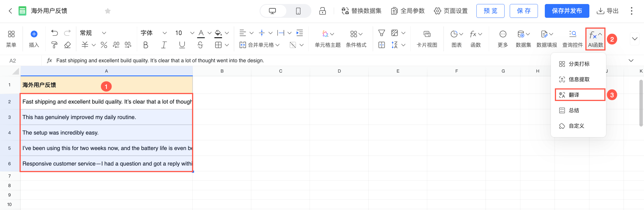The width and height of the screenshot is (644, 210).
Task: Star the 海外用户反馈 document
Action: click(x=108, y=11)
